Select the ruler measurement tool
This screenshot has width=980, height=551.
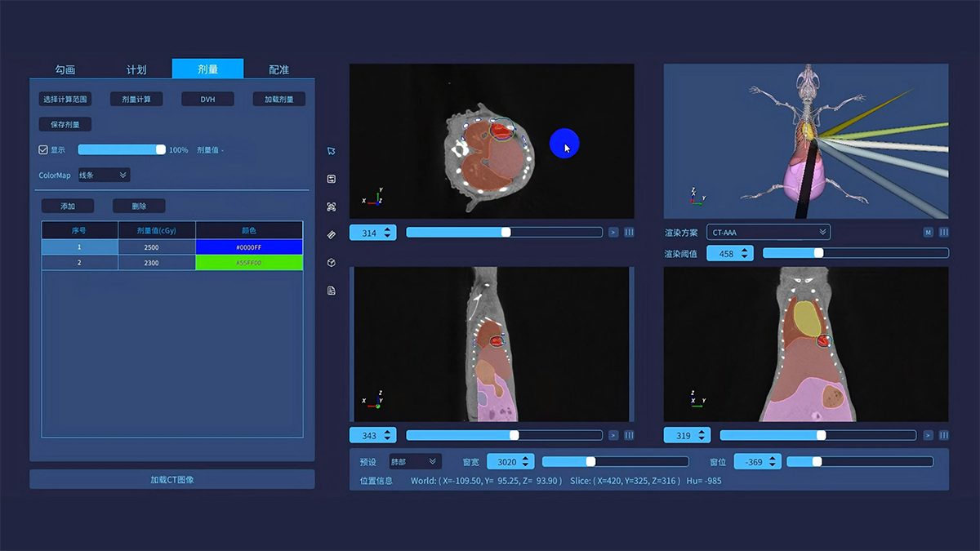point(331,234)
